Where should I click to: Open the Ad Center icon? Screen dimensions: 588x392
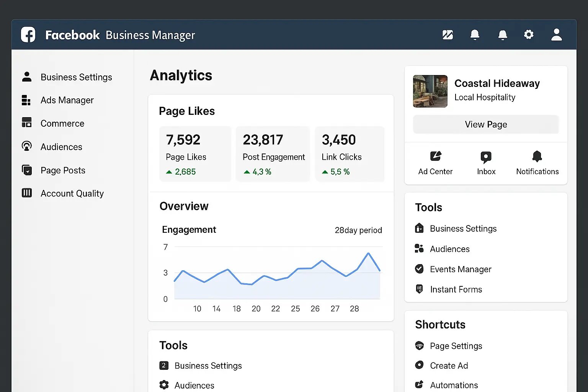435,156
